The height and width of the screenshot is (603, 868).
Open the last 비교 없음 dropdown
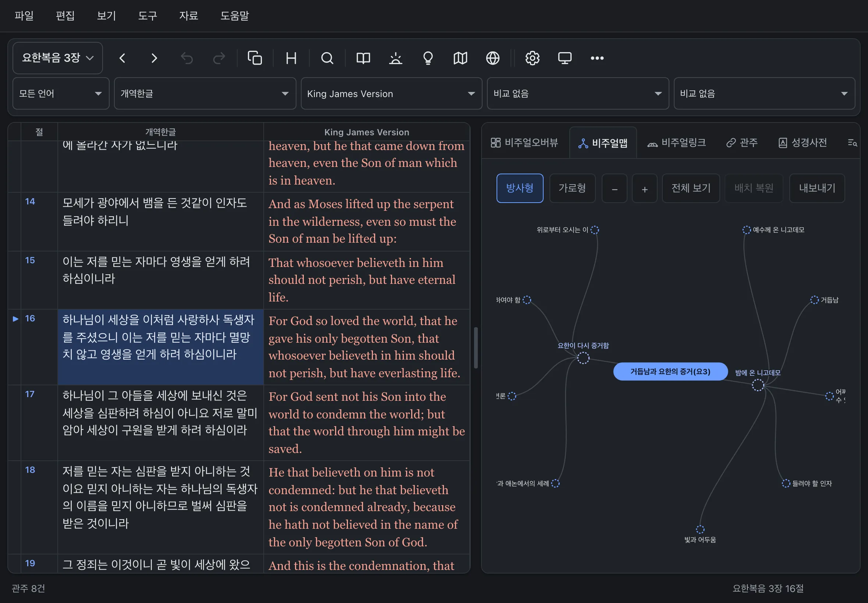click(764, 94)
